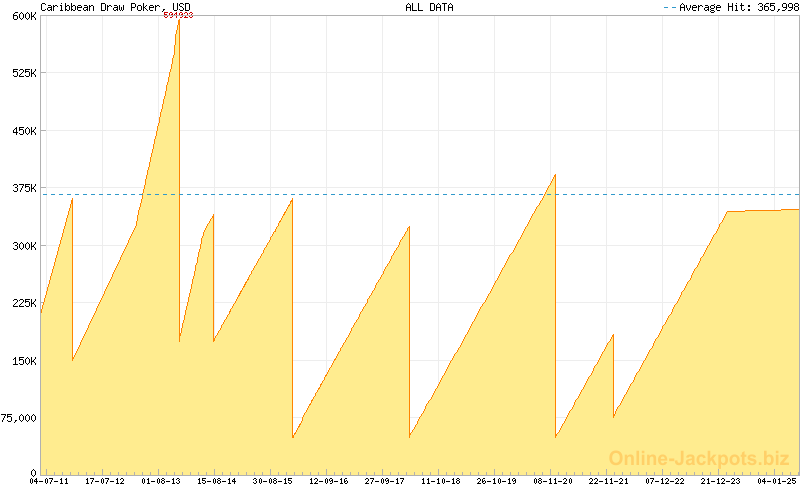Click the 04-07-11 date on x-axis
This screenshot has width=800, height=490.
tap(49, 481)
